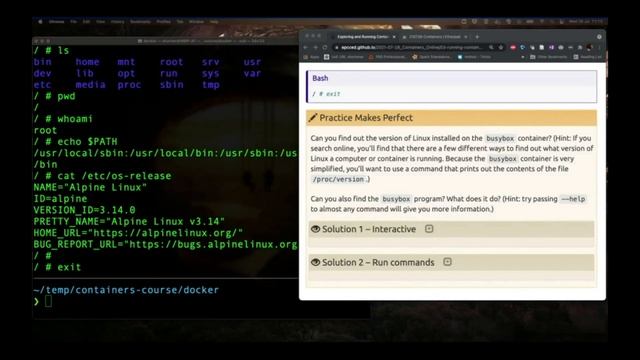Screen dimensions: 640x360
Task: Open the Apple menu
Action: coord(40,22)
